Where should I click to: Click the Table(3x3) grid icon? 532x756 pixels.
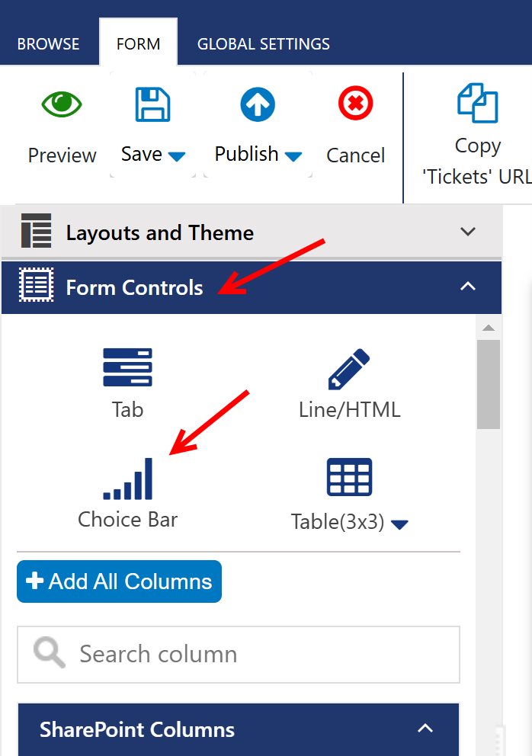(x=349, y=478)
